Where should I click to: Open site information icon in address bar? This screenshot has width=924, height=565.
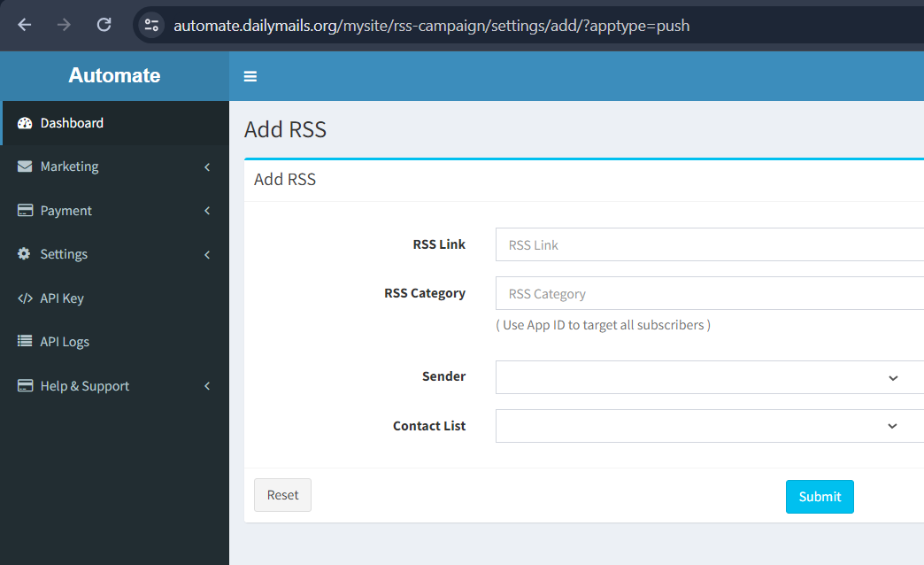click(x=151, y=25)
